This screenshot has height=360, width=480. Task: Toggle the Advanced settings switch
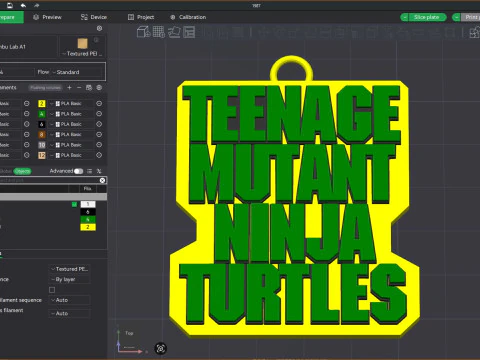pos(78,171)
